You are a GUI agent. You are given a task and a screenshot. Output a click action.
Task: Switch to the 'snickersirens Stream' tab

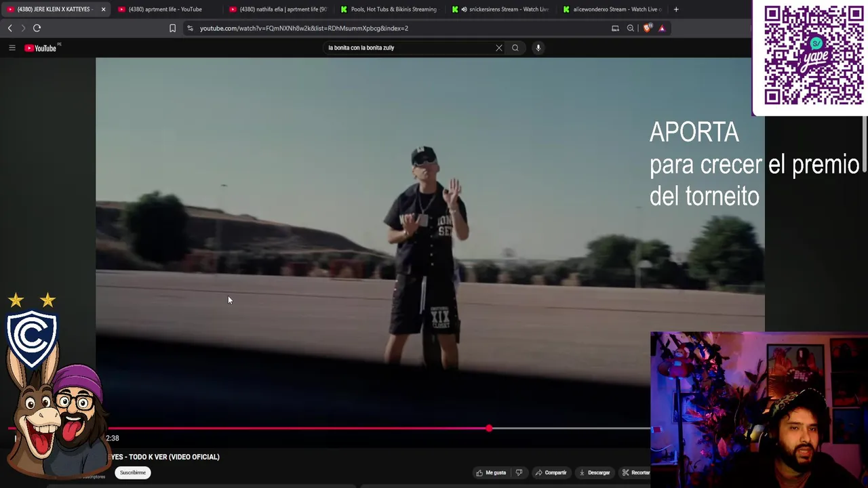click(x=500, y=9)
